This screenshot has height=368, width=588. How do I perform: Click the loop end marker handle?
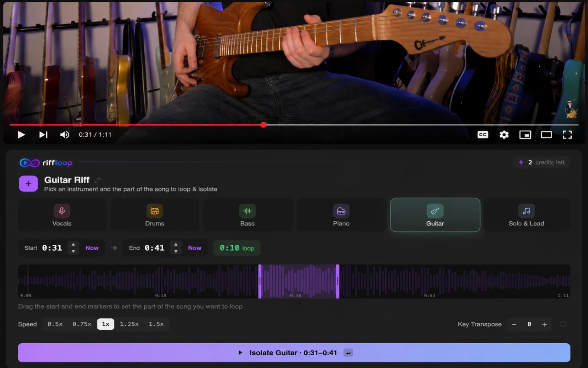tap(338, 282)
